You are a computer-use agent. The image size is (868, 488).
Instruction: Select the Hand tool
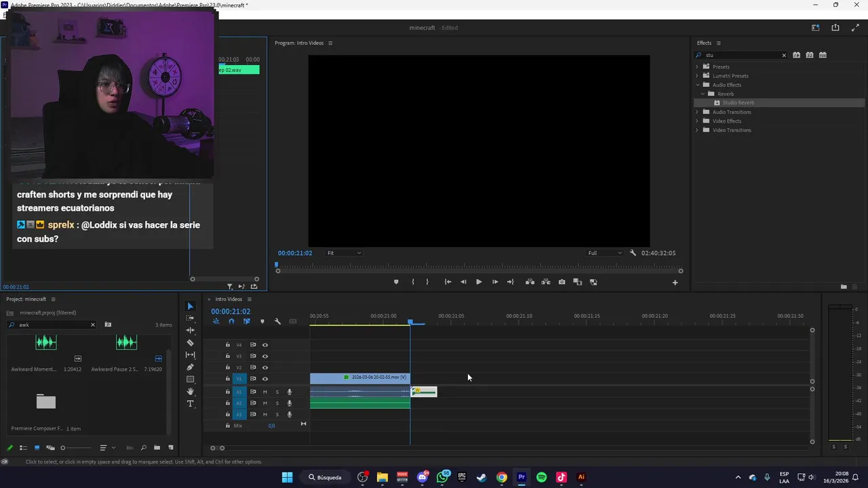pos(190,392)
